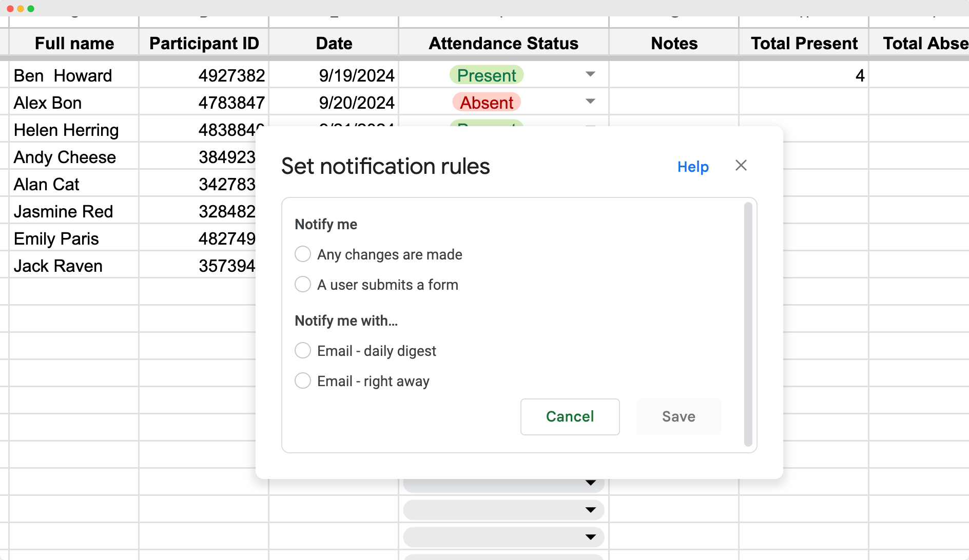This screenshot has height=560, width=969.
Task: Click the 'Alex Bon' name cell
Action: tap(74, 102)
